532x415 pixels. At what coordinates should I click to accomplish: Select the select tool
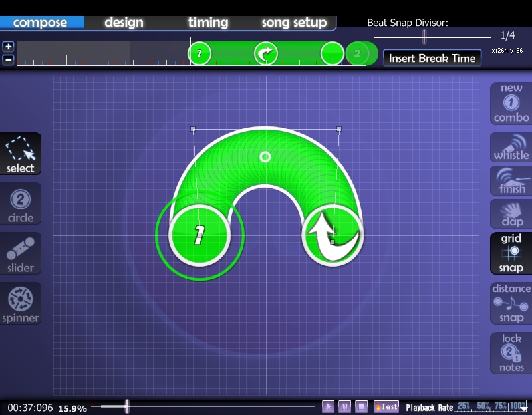21,154
